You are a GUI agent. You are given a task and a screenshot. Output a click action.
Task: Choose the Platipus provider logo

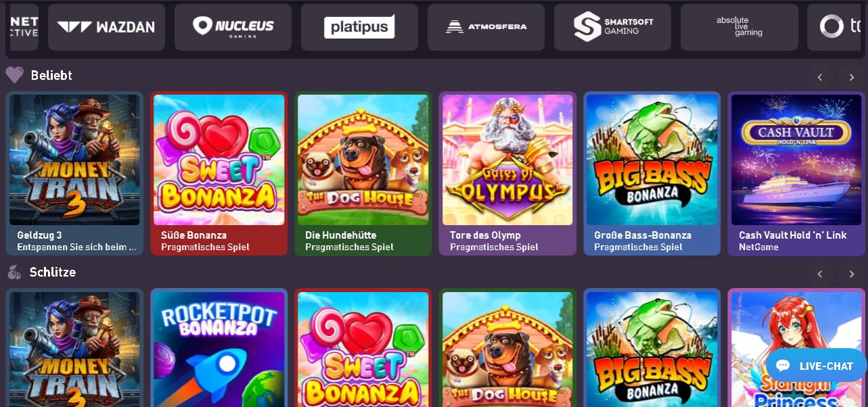tap(359, 27)
